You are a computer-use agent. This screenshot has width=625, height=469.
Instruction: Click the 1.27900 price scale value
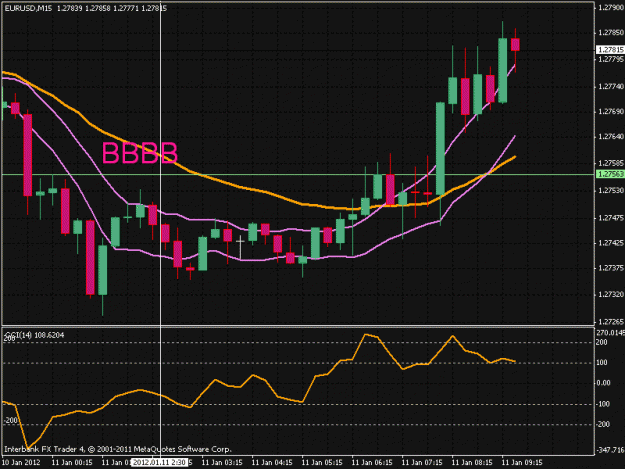(611, 8)
